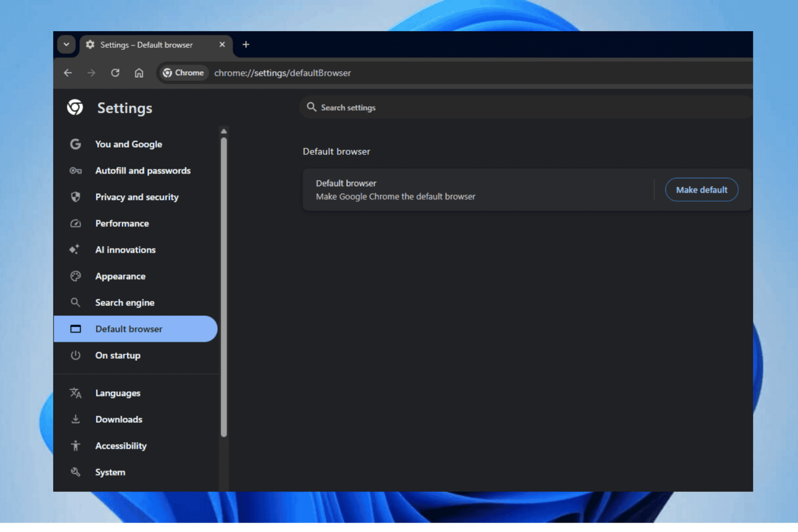Screen dimensions: 798x532
Task: Click the 'Settings' page title text
Action: click(125, 108)
